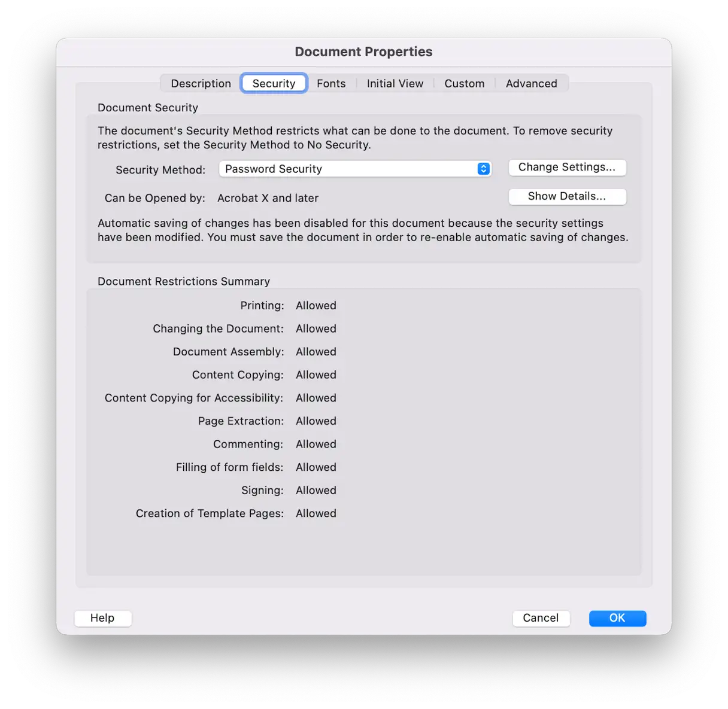Screen dimensions: 728x709
Task: Open the Description tab
Action: 201,84
